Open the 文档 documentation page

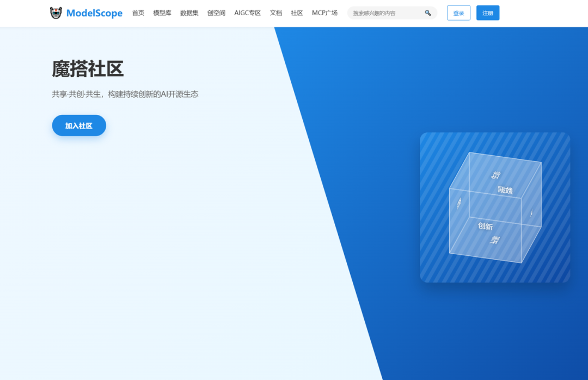pos(275,13)
